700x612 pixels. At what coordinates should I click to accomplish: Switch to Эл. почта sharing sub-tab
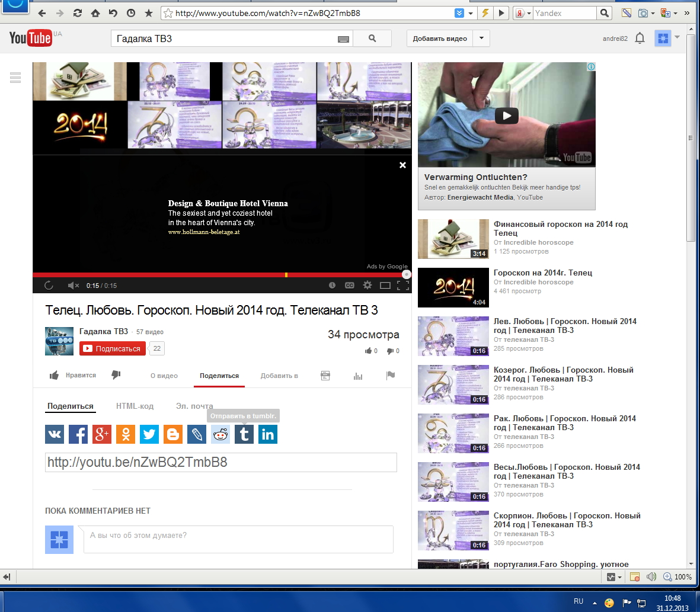[x=194, y=406]
